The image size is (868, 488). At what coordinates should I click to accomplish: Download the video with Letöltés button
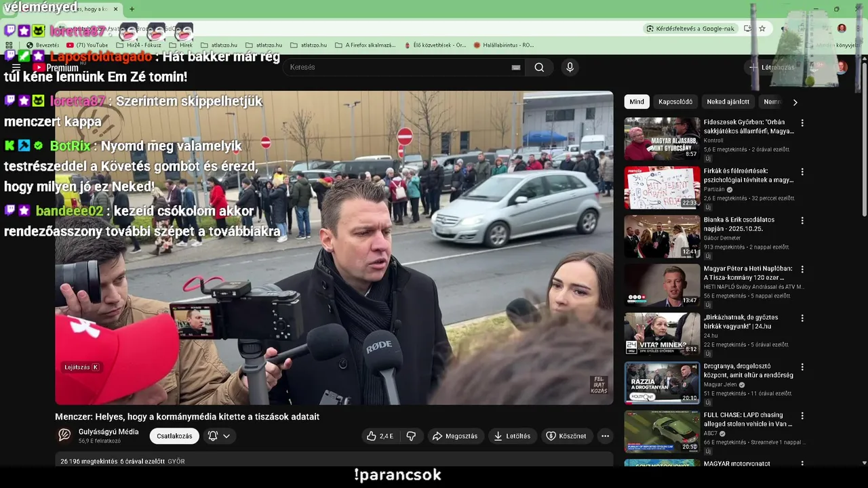(x=512, y=436)
